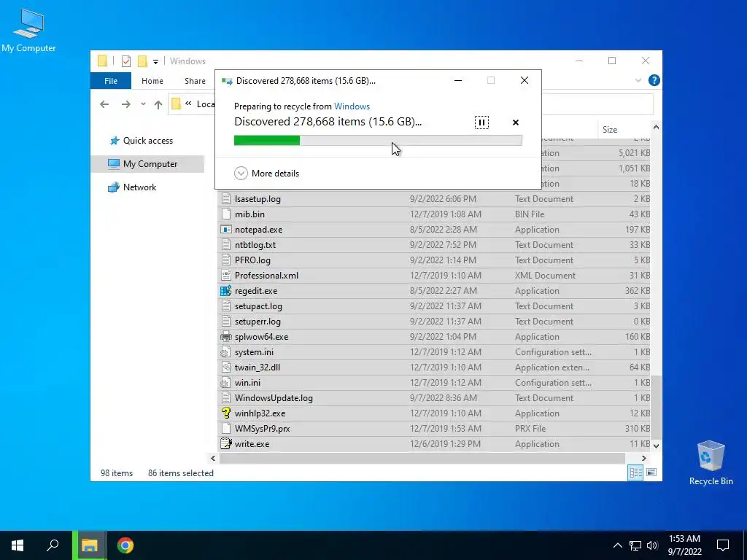Select the setuperr.log file

(435, 322)
